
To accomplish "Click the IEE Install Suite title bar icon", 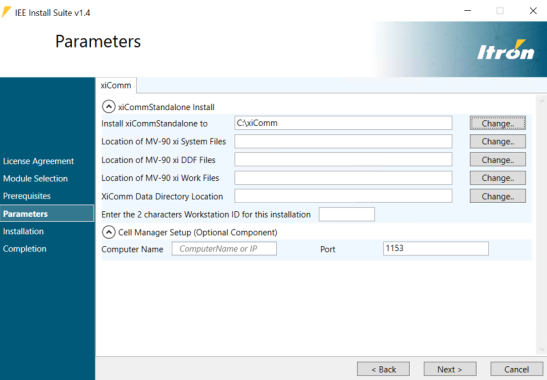I will 6,12.
